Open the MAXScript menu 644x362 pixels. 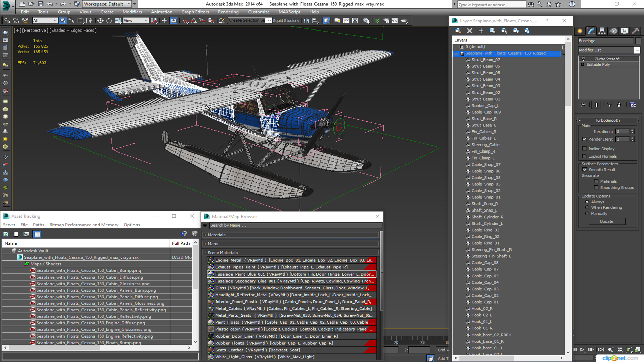point(289,12)
